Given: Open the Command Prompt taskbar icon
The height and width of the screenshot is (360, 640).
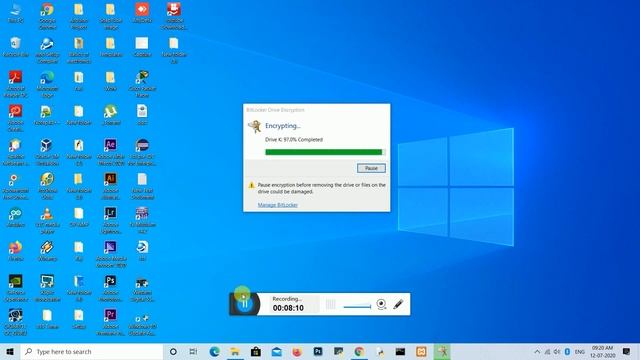Looking at the screenshot, I should pyautogui.click(x=400, y=351).
